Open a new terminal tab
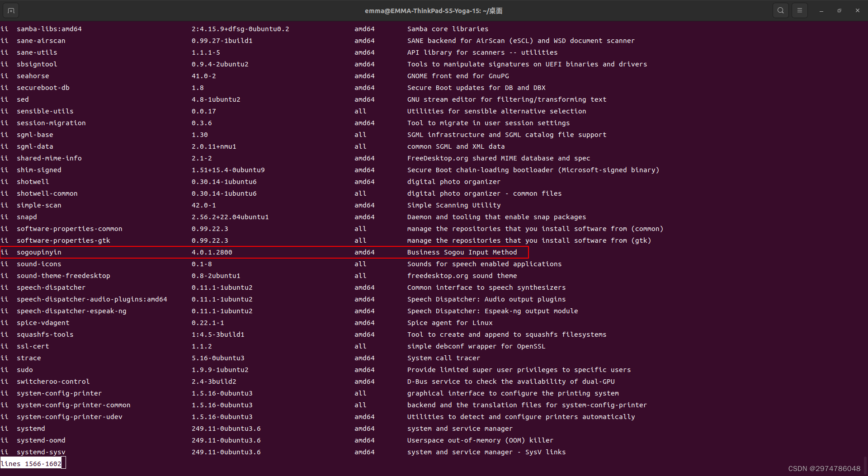The width and height of the screenshot is (868, 476). click(x=11, y=10)
